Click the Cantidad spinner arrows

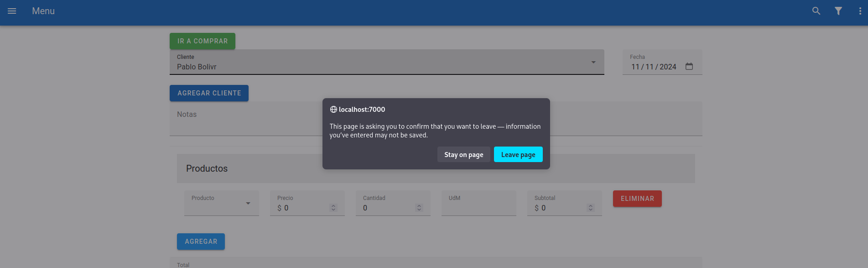(x=419, y=208)
